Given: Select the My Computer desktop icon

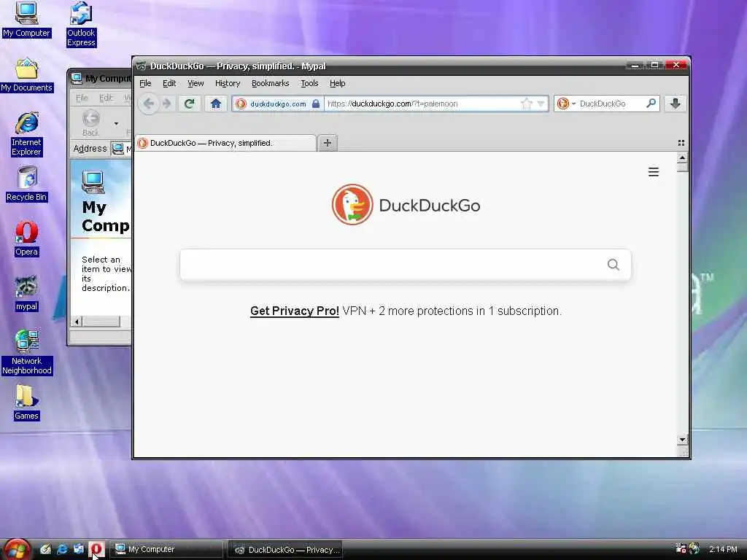Looking at the screenshot, I should point(26,19).
